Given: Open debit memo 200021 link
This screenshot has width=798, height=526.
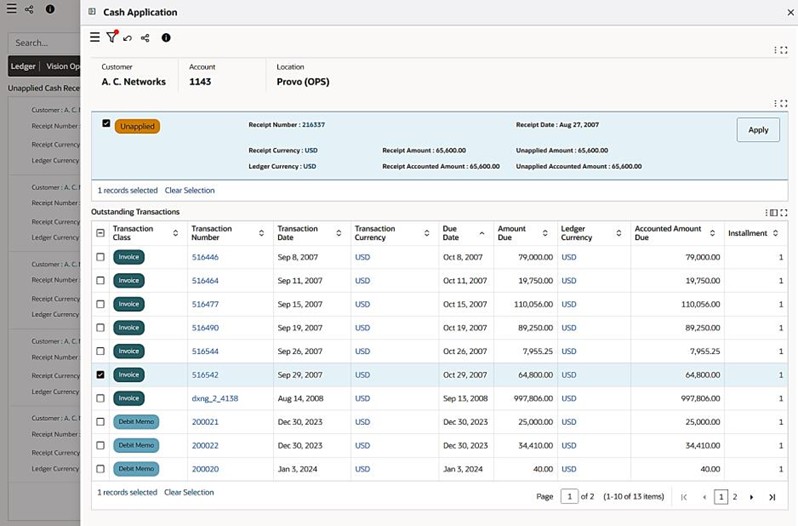Looking at the screenshot, I should click(x=205, y=422).
